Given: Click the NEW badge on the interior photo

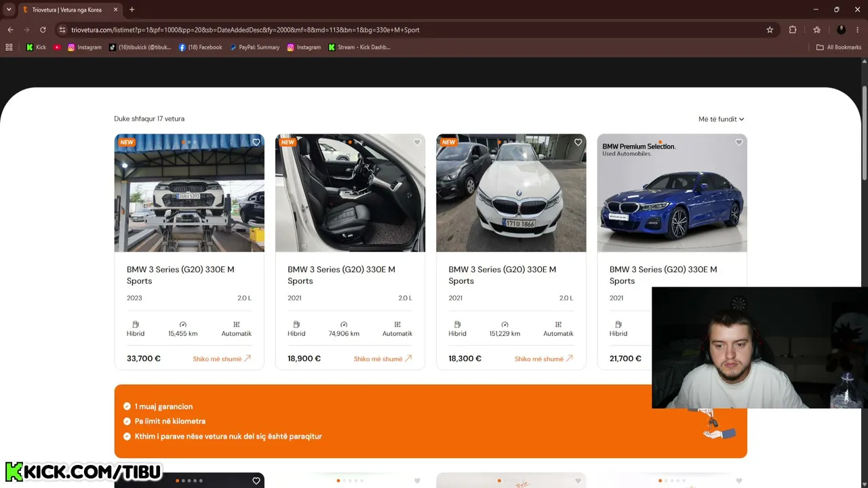Looking at the screenshot, I should (x=288, y=142).
